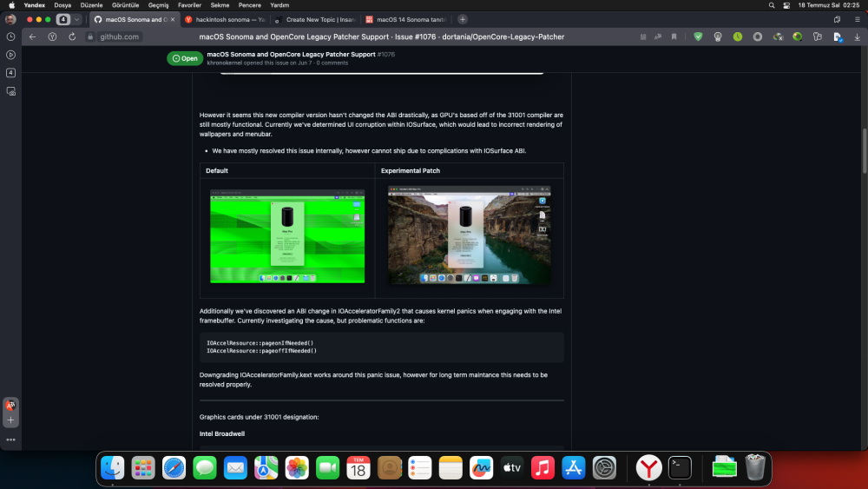This screenshot has width=868, height=489.
Task: Enlarge the Experimental Patch screenshot
Action: coord(470,235)
